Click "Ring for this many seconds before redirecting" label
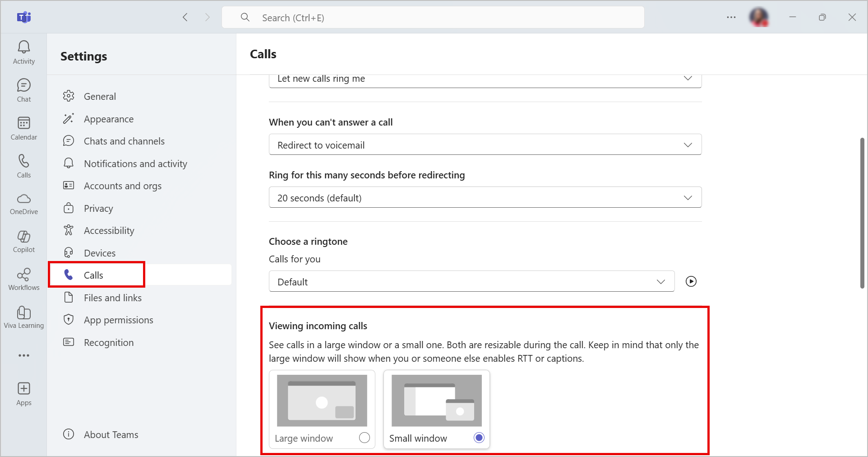 tap(367, 175)
